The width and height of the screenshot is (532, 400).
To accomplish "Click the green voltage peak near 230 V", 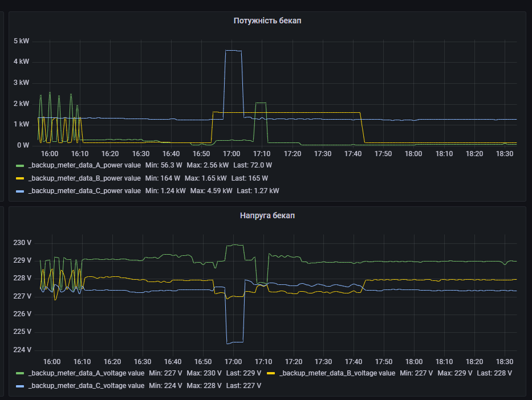I will tap(235, 245).
